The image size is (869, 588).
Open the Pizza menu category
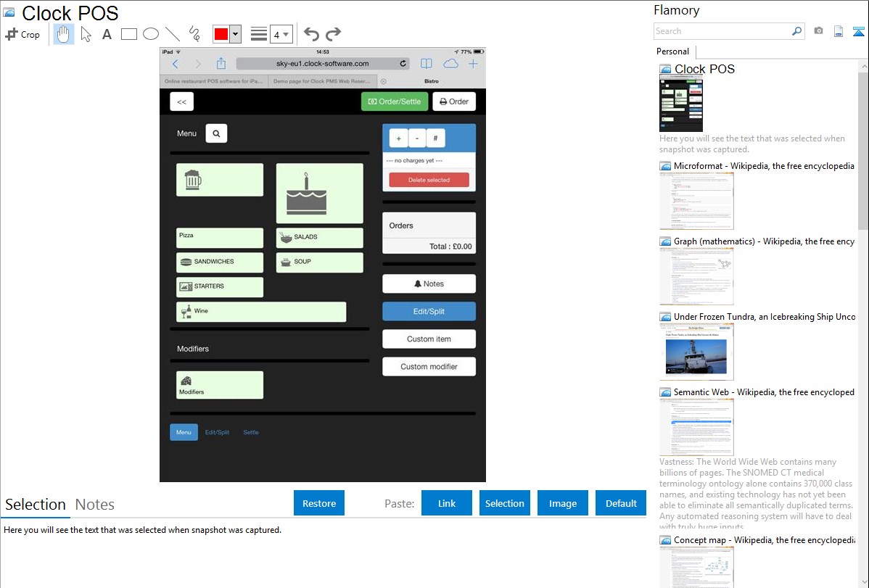tap(220, 238)
